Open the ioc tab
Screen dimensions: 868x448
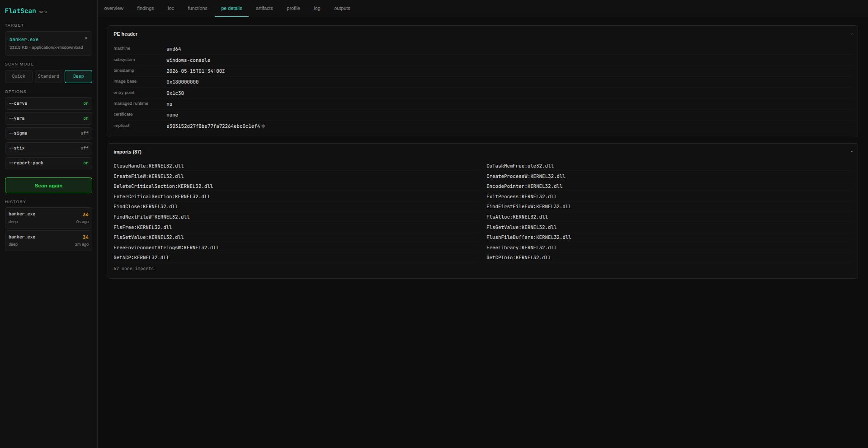(x=171, y=9)
